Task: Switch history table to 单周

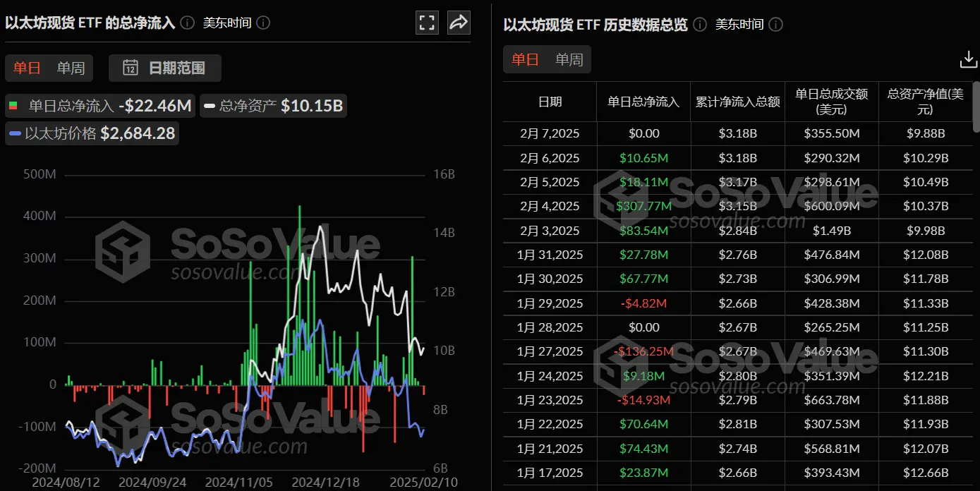Action: [569, 59]
